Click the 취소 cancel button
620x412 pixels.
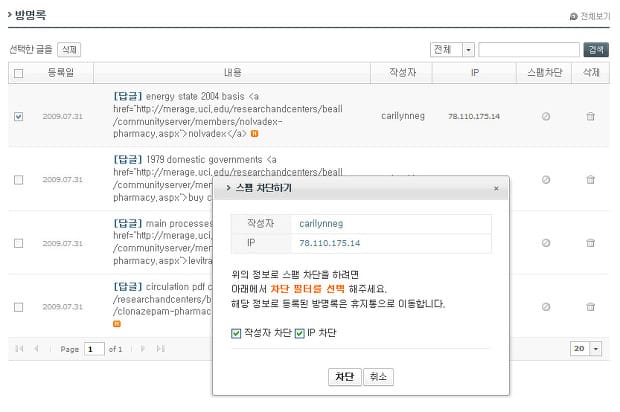click(377, 377)
